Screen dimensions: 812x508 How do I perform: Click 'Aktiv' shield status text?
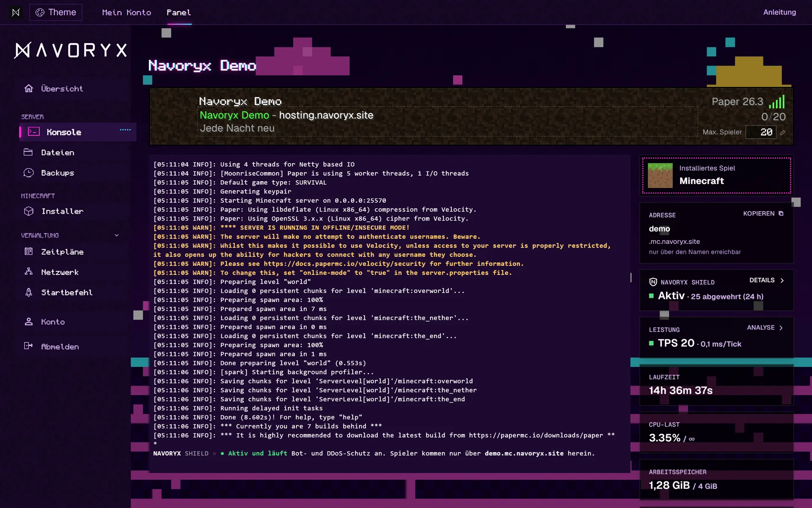[671, 295]
